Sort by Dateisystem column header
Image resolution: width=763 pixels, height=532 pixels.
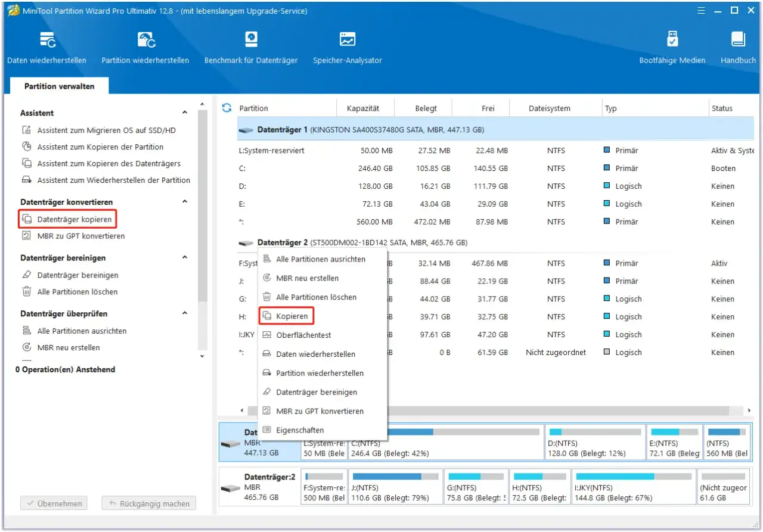click(x=549, y=108)
